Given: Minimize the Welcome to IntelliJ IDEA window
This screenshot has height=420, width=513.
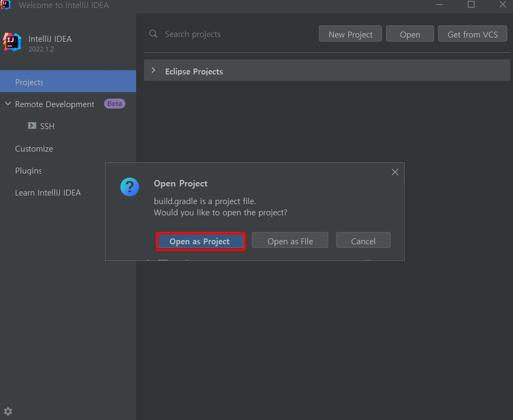Looking at the screenshot, I should tap(440, 5).
